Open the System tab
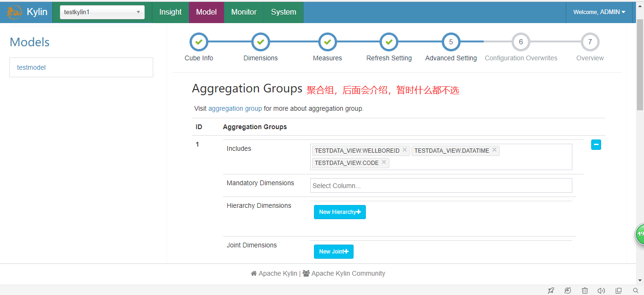This screenshot has height=295, width=644. (x=284, y=12)
